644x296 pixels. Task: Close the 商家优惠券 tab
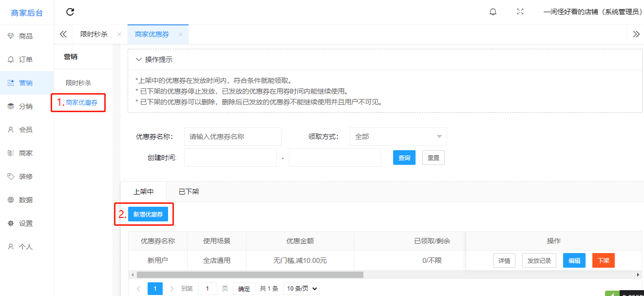pos(181,35)
